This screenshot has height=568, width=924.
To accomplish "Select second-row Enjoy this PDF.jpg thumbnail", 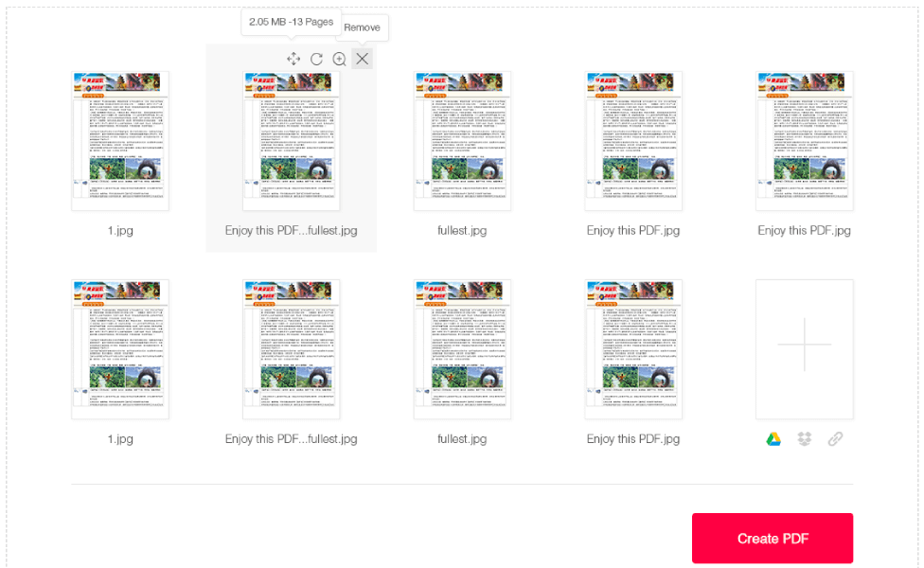I will (633, 349).
